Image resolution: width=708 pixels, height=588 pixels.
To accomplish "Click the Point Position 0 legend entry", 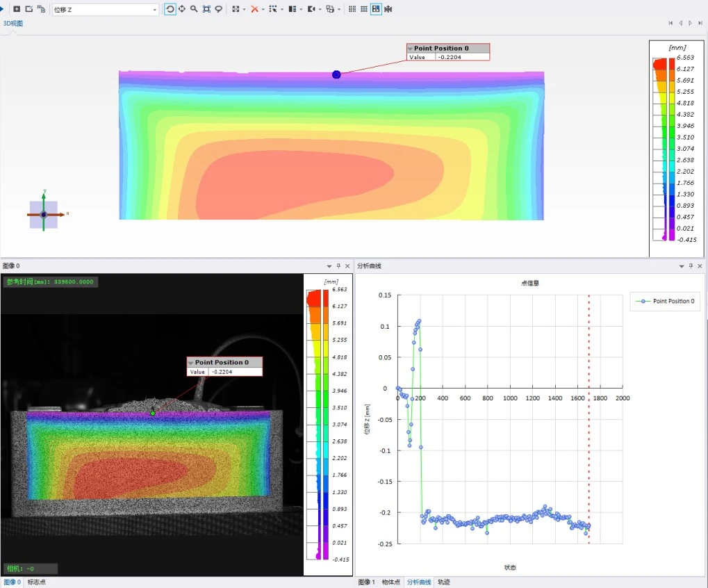I will [666, 301].
